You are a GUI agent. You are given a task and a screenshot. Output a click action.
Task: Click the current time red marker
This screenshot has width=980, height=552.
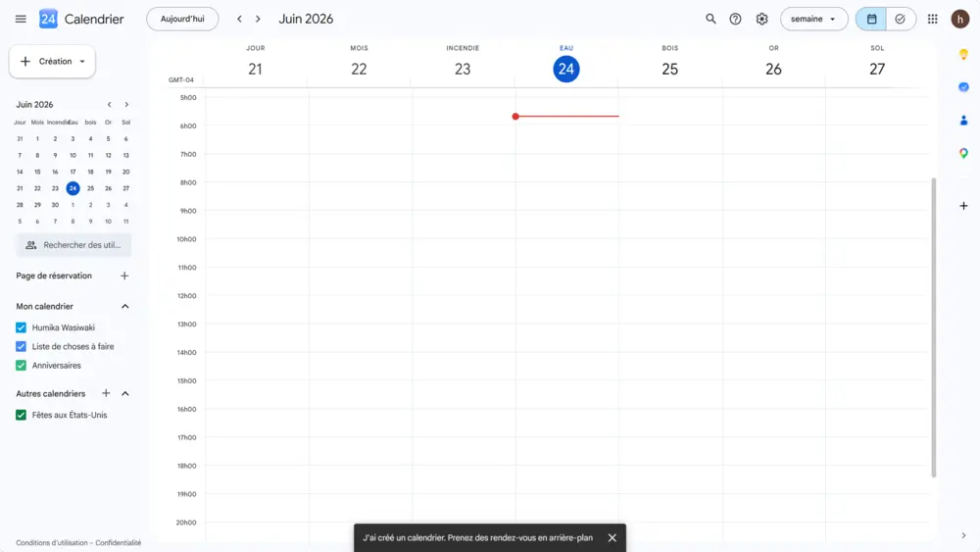[566, 117]
